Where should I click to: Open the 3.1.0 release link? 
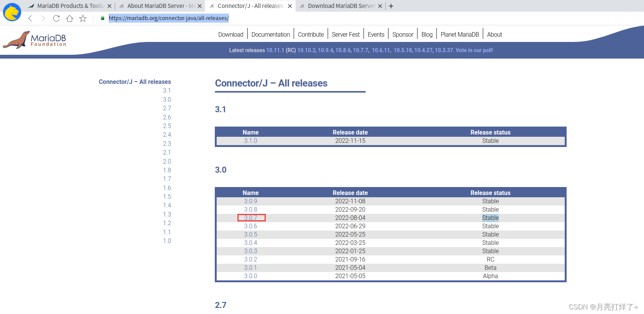coord(251,141)
